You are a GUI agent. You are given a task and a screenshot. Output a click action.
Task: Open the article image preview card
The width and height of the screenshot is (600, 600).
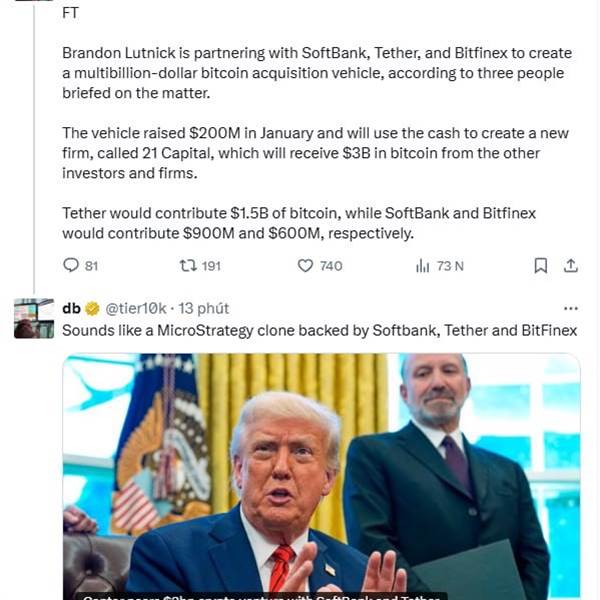(x=321, y=476)
